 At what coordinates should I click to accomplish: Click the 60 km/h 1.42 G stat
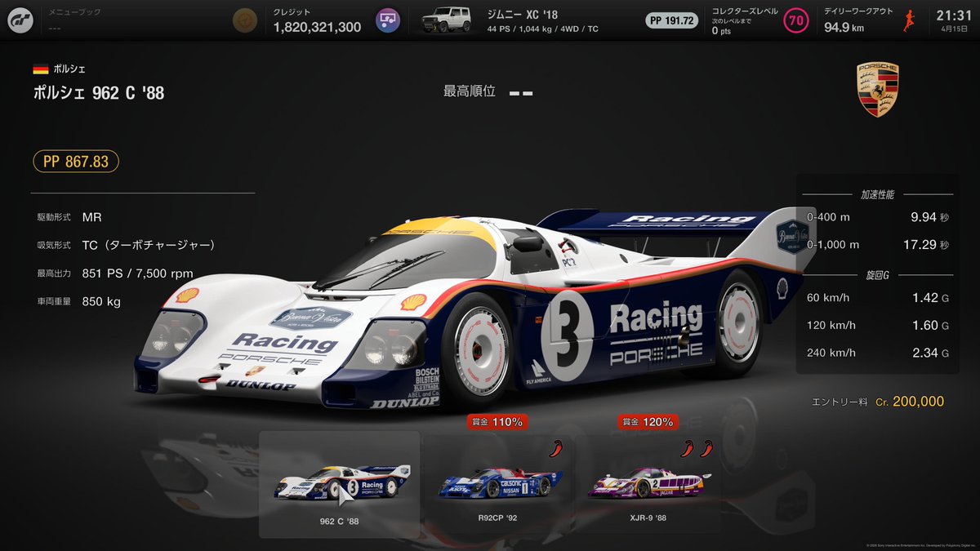877,298
